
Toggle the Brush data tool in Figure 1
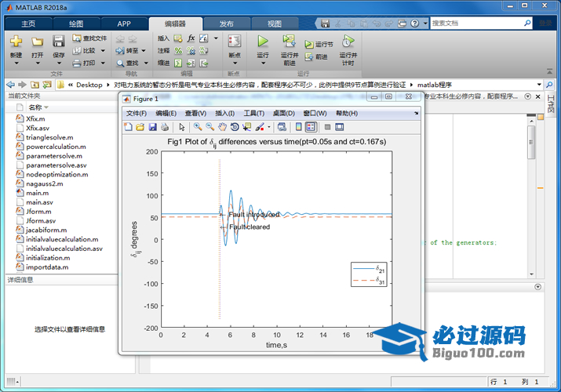coord(260,127)
